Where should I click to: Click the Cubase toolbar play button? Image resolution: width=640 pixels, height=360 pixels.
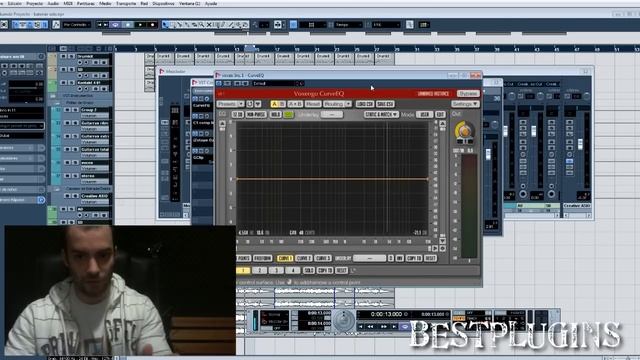140,25
